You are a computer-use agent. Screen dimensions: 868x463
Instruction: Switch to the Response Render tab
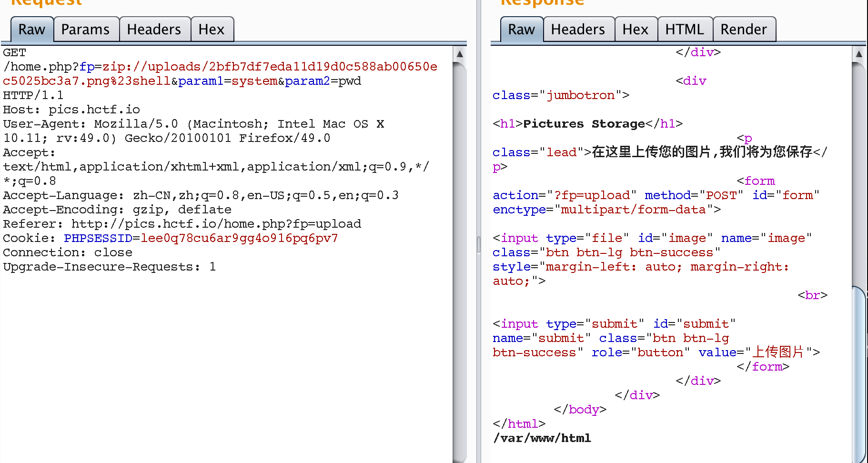744,30
